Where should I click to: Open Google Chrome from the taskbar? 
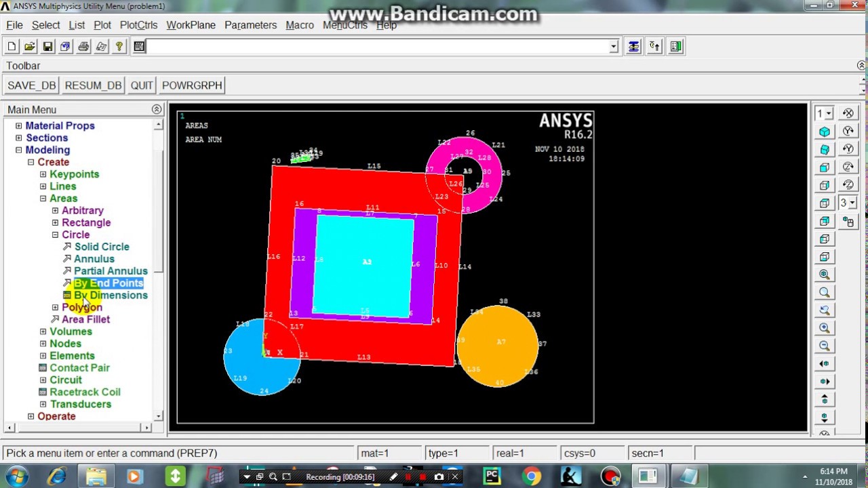[532, 476]
